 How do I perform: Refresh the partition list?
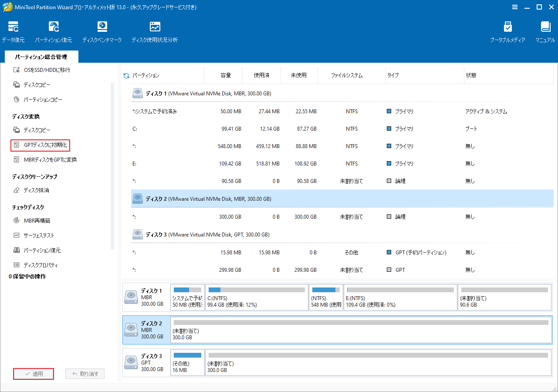click(126, 74)
